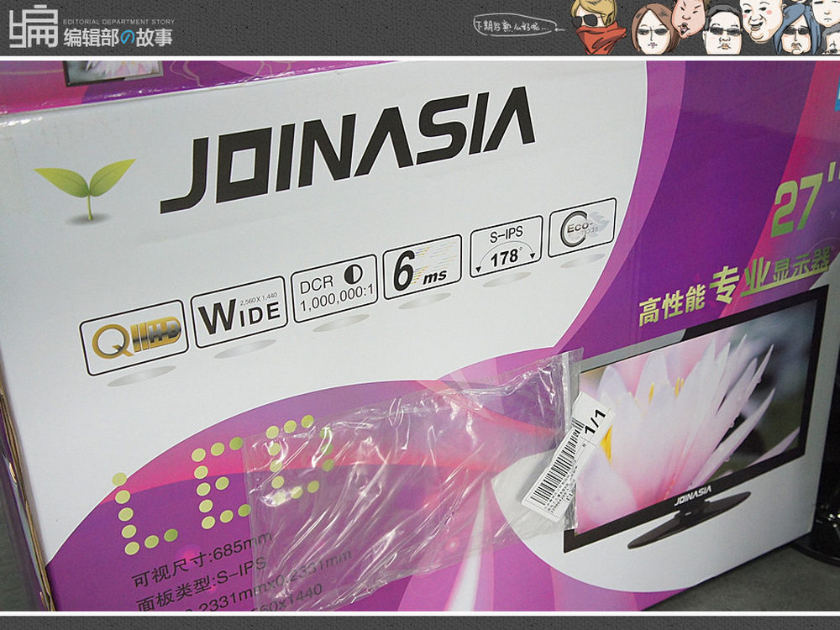Image resolution: width=840 pixels, height=630 pixels.
Task: Tap the 6 ms response time badge
Action: (422, 267)
